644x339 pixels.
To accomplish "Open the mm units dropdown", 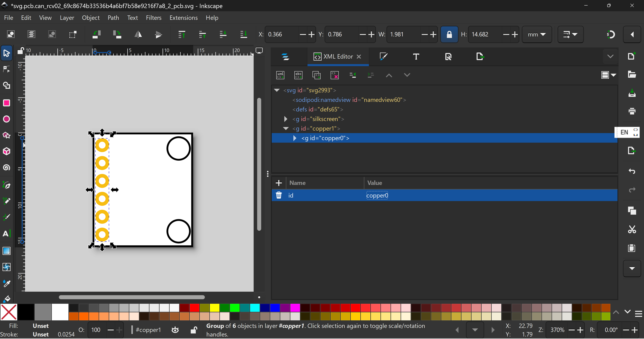I will tap(536, 34).
